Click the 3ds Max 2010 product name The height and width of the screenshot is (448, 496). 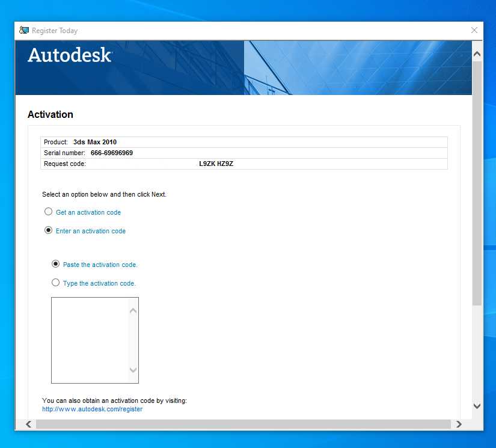(x=95, y=142)
